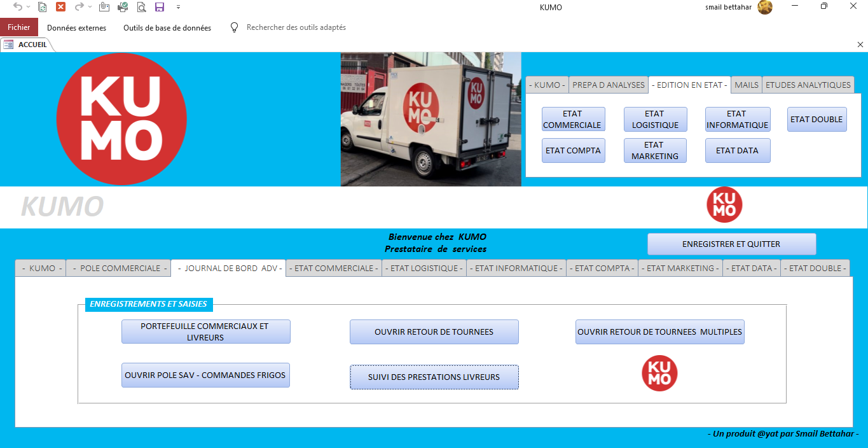Select upper - EDITION EN ETAT - tab
Viewport: 868px width, 448px height.
pos(690,85)
